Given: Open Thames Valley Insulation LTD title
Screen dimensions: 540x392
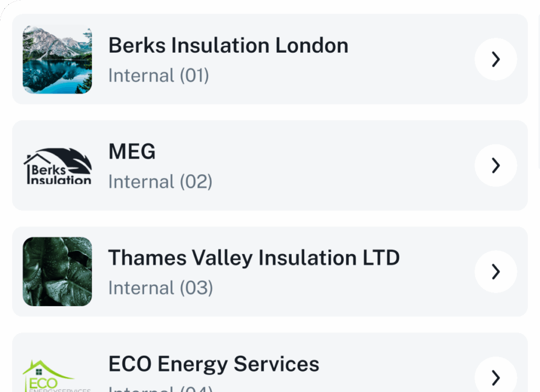Looking at the screenshot, I should pos(254,258).
